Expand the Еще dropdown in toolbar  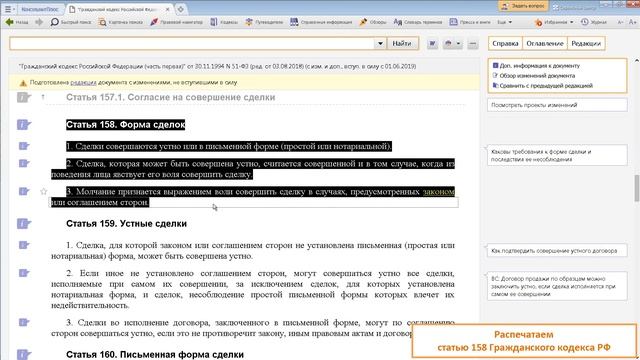pyautogui.click(x=504, y=22)
